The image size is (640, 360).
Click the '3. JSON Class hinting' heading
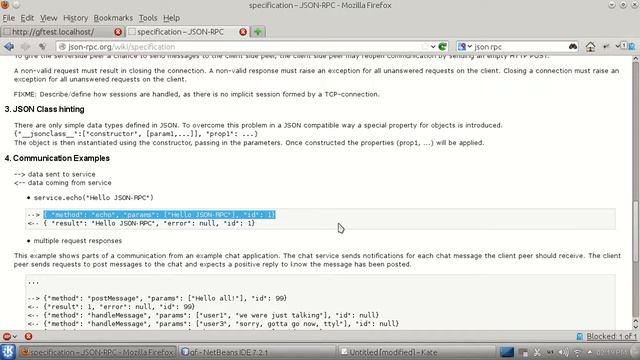tap(44, 109)
